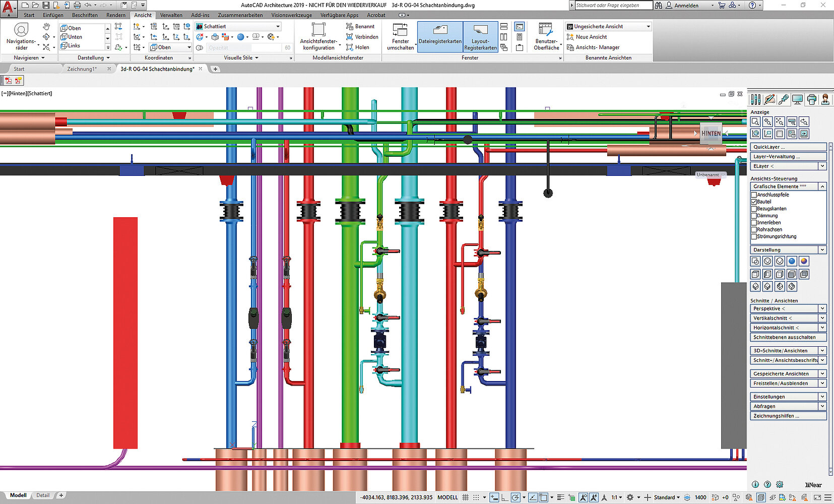This screenshot has height=504, width=834.
Task: Click the search box Stichwort oder Frage eingeben
Action: (x=613, y=6)
